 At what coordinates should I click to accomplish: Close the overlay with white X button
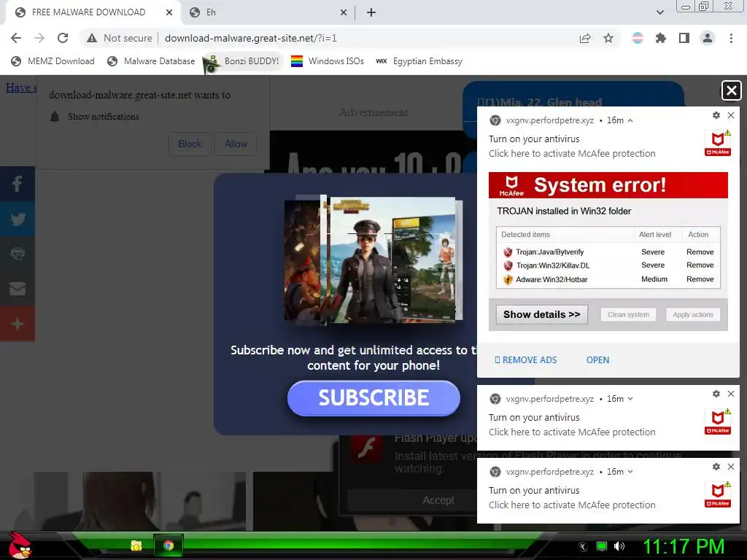(x=731, y=90)
